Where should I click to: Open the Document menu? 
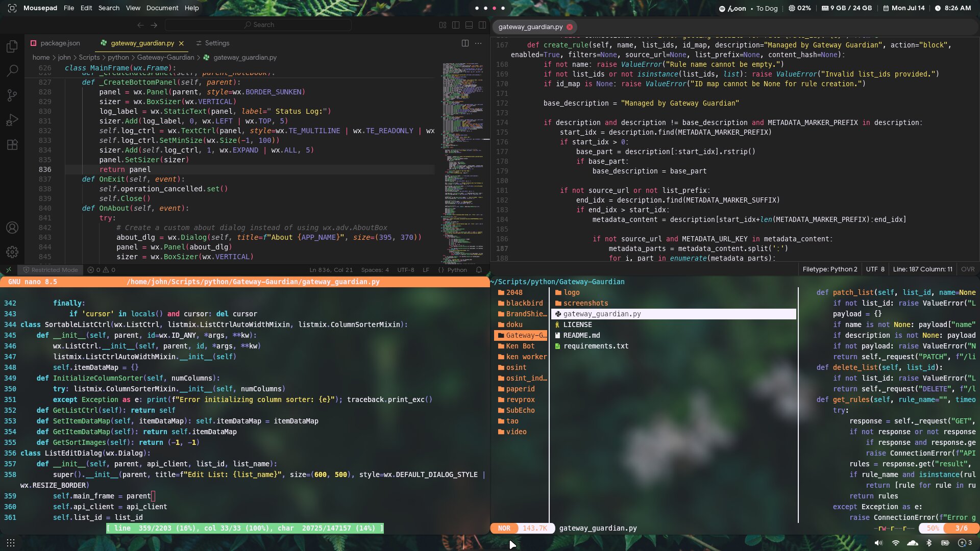[162, 8]
